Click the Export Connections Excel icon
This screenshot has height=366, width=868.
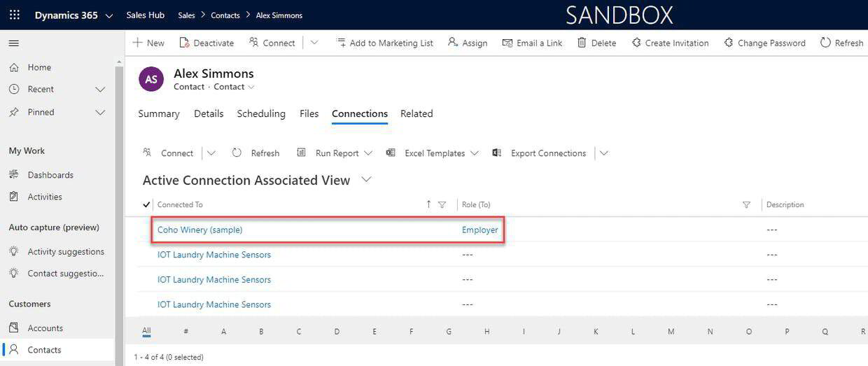click(x=497, y=153)
